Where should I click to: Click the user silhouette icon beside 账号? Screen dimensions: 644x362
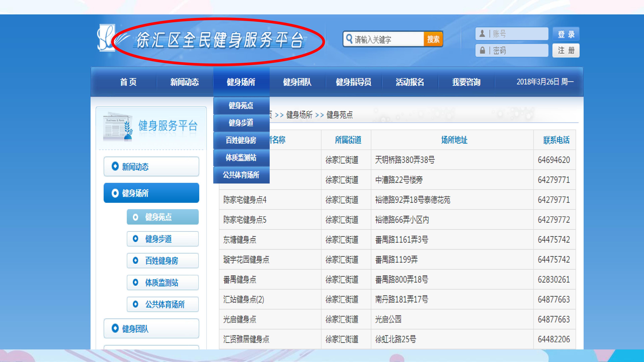pyautogui.click(x=482, y=34)
